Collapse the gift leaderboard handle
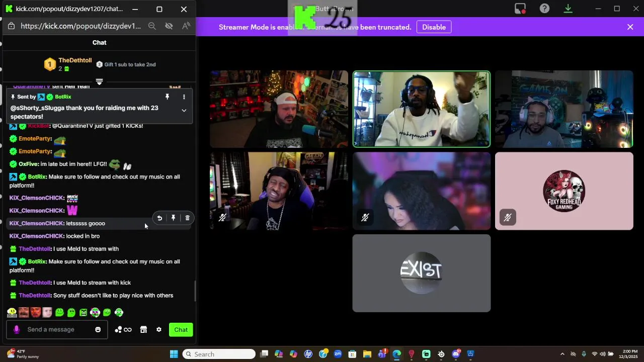The width and height of the screenshot is (644, 362). [99, 81]
